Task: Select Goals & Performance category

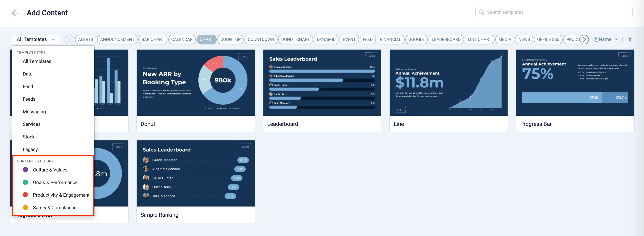Action: coord(55,182)
